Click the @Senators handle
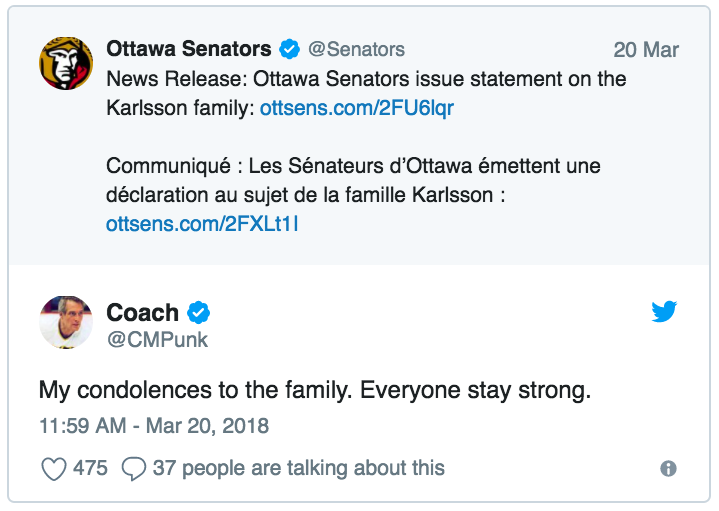This screenshot has width=719, height=511. (356, 50)
